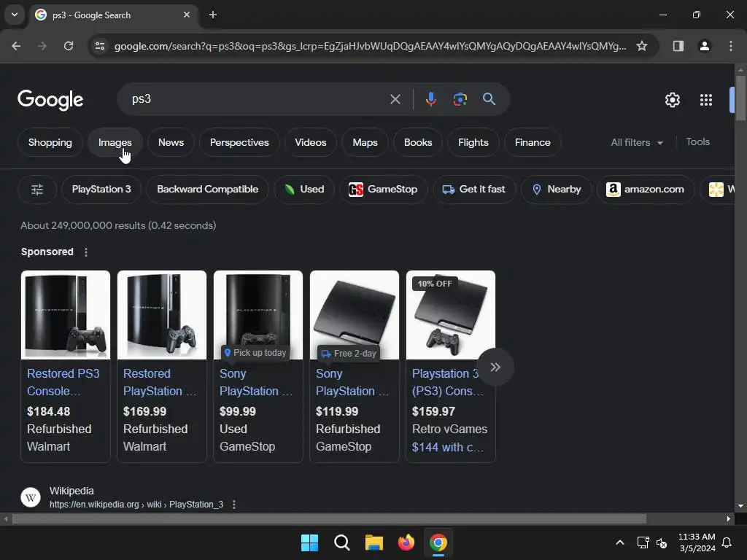
Task: Switch to the News tab
Action: point(171,142)
